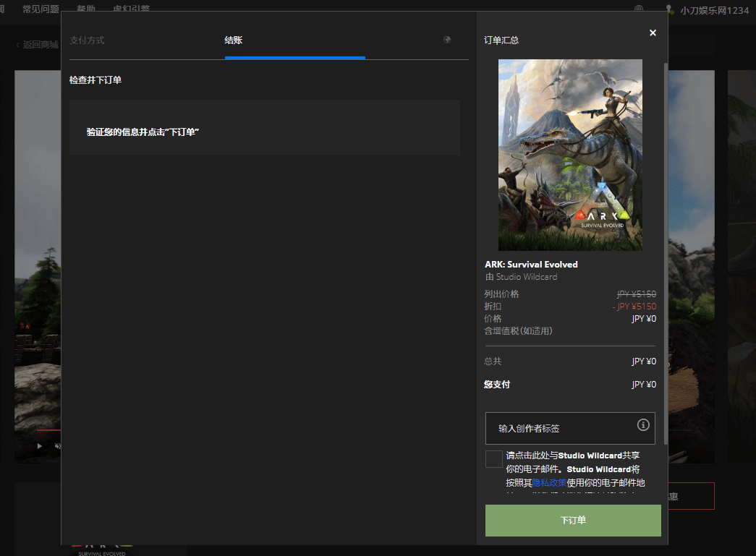
Task: Switch to the 支付方式 tab
Action: click(x=87, y=40)
